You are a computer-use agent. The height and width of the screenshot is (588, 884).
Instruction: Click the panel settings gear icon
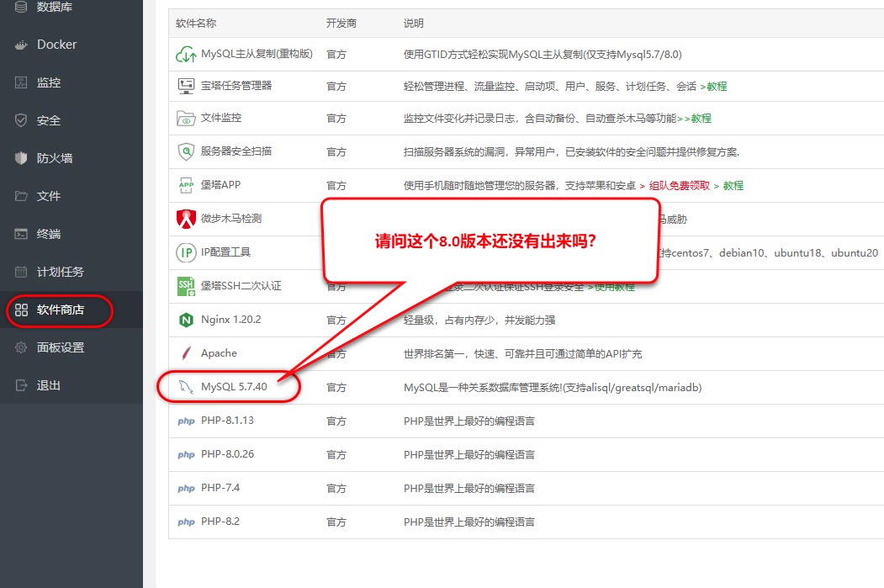(x=21, y=347)
